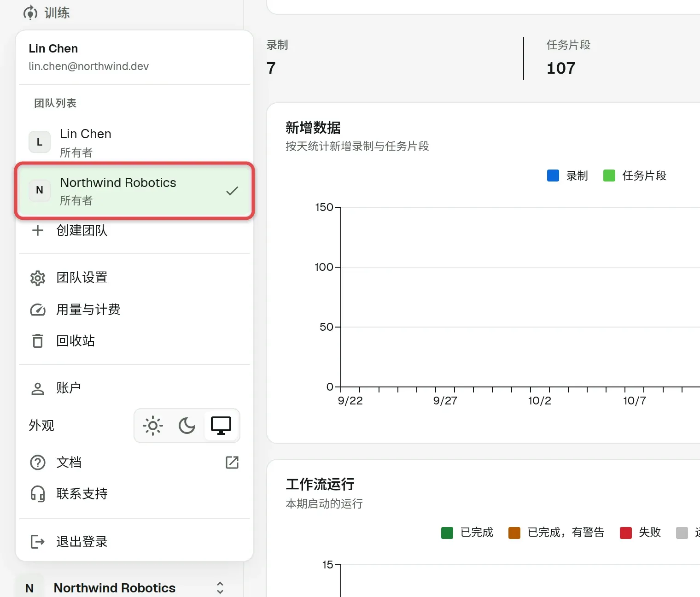This screenshot has height=597, width=700.
Task: Click the trash icon beside 回收站
Action: (38, 341)
